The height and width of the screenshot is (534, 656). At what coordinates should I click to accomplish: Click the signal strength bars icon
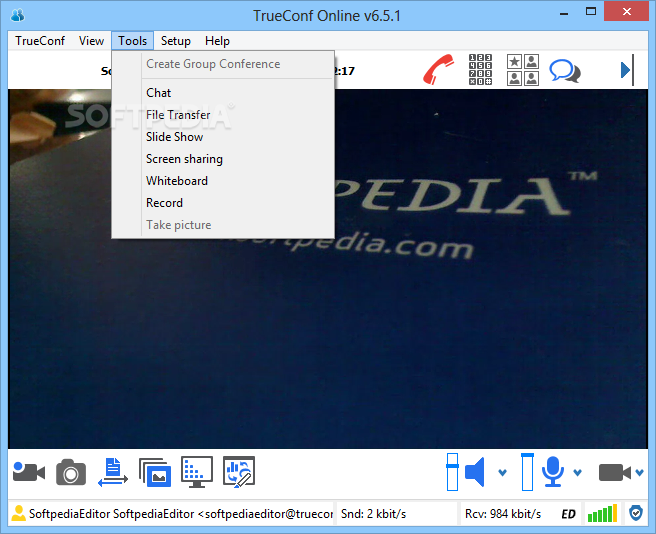pyautogui.click(x=602, y=513)
